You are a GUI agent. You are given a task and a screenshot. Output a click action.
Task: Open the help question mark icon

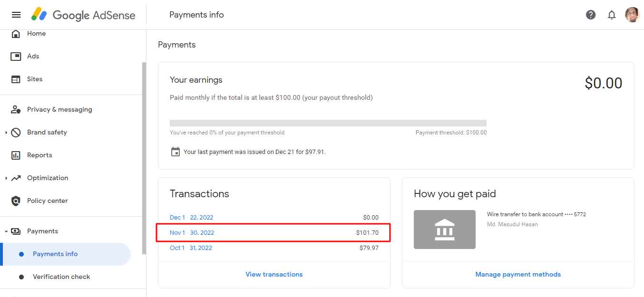tap(591, 15)
